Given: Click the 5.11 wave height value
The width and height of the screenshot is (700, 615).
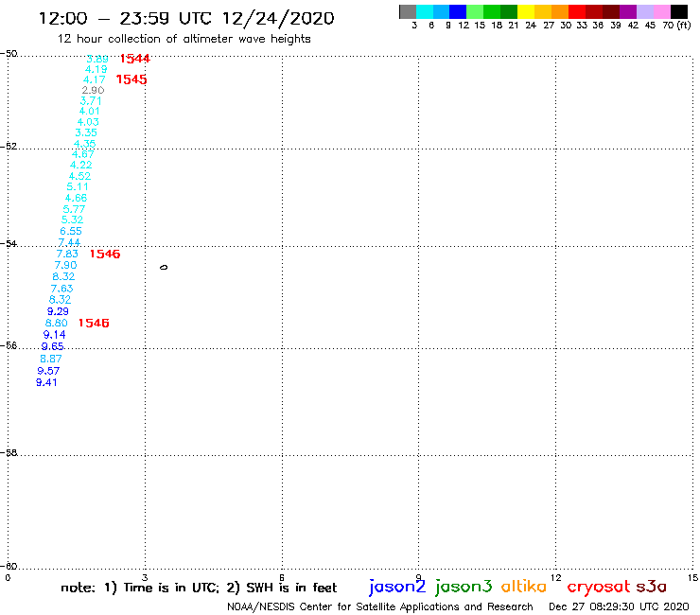Looking at the screenshot, I should tap(78, 187).
